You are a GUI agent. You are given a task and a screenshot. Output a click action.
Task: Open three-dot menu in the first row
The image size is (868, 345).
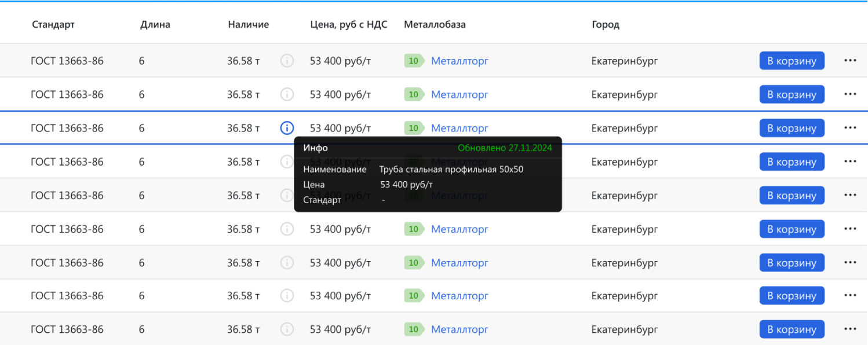click(850, 61)
